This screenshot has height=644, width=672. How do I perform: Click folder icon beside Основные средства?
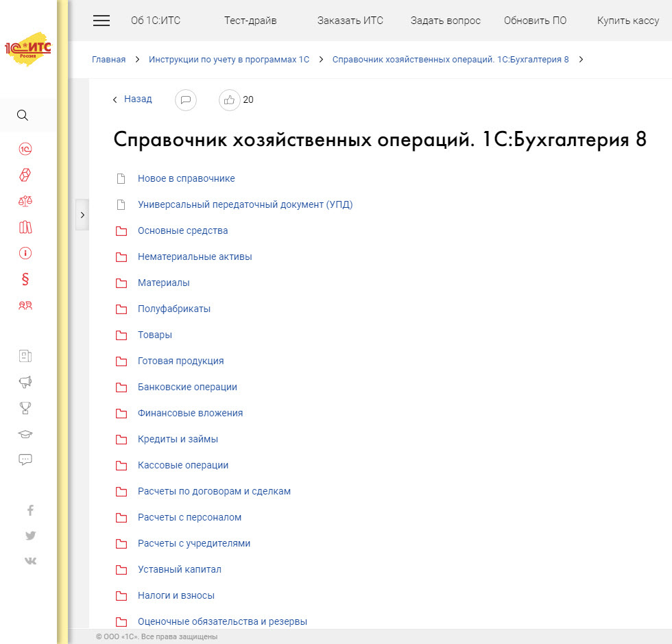coord(121,231)
